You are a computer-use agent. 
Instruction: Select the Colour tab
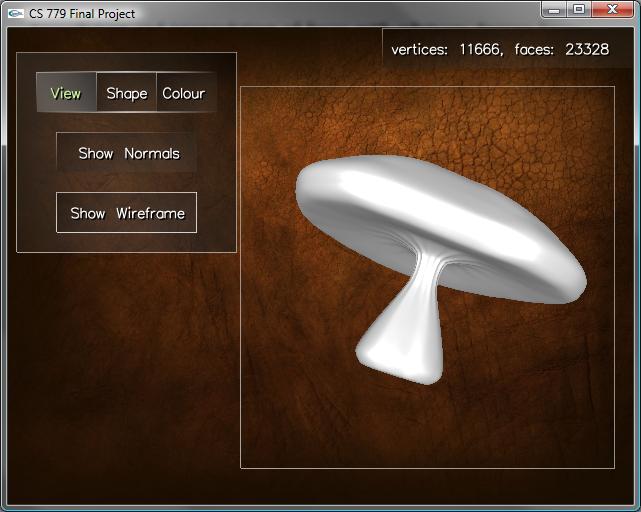[x=184, y=93]
